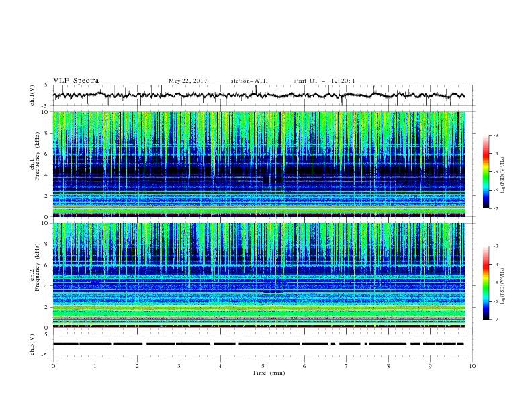
Task: Click time axis tick label "9"
Action: [x=430, y=366]
